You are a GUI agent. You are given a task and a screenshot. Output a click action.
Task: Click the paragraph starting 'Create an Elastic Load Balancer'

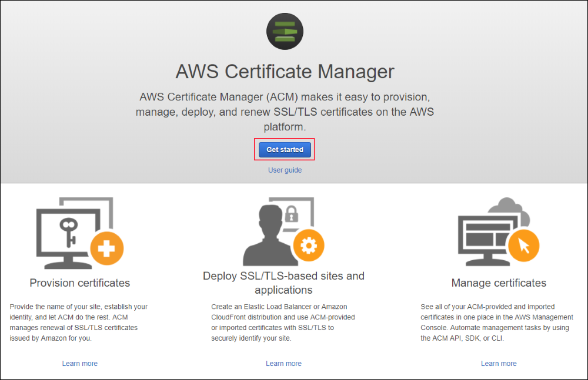pyautogui.click(x=283, y=322)
